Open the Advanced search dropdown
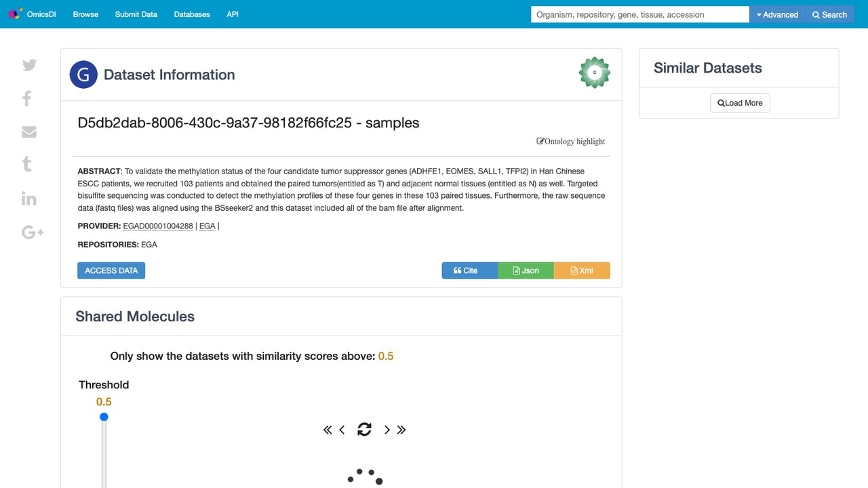 (778, 14)
